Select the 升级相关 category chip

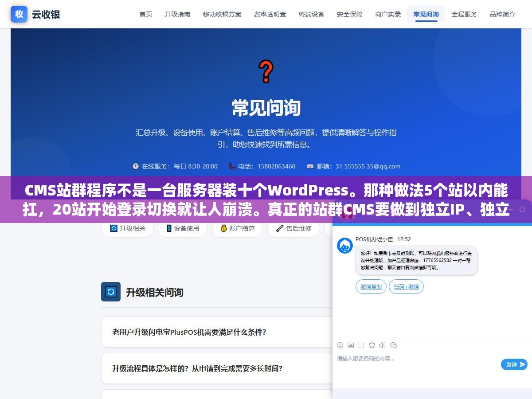[127, 228]
